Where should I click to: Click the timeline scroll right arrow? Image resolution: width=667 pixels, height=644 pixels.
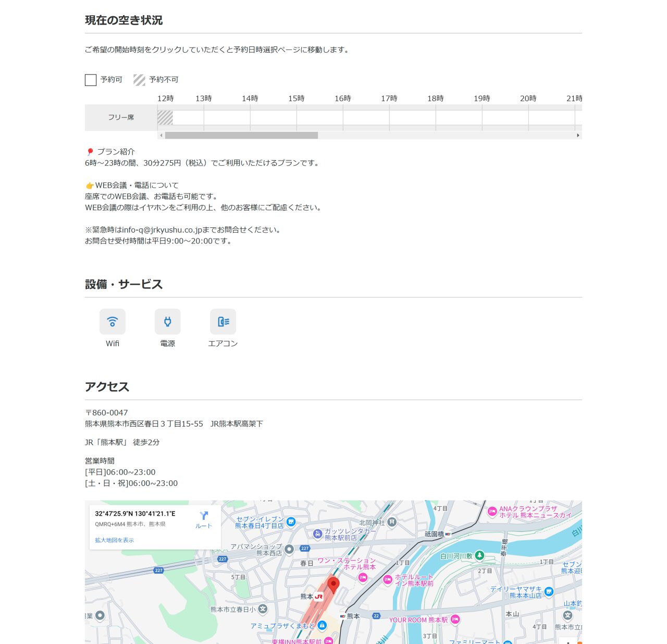578,136
